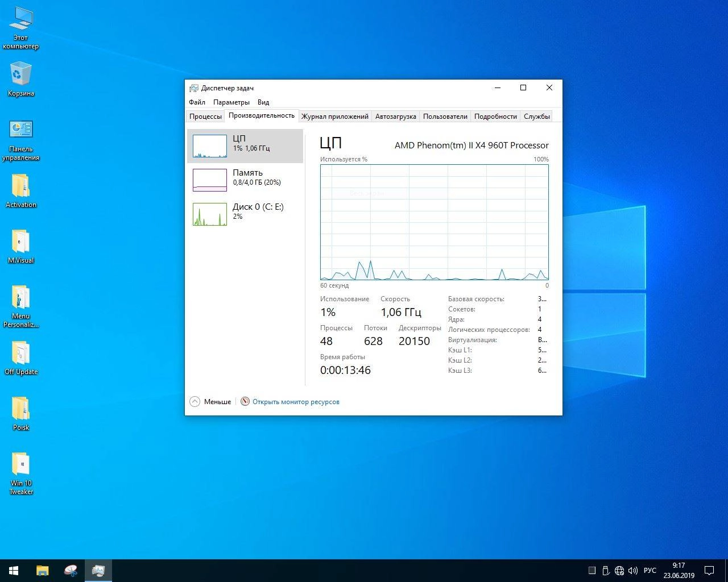Switch to the Службы tab

click(x=537, y=117)
